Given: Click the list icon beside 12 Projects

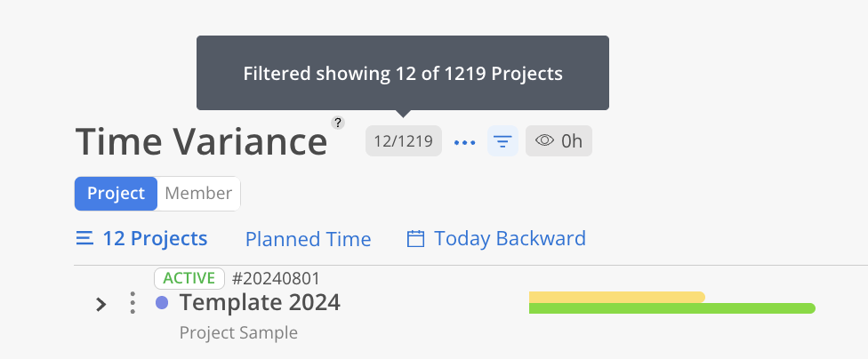Looking at the screenshot, I should click(x=84, y=238).
